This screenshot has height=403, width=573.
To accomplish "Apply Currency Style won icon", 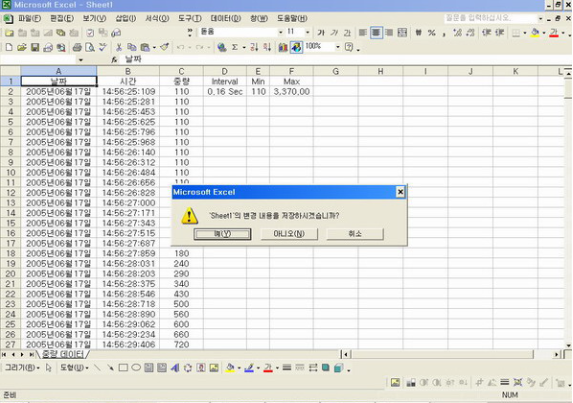I will [x=418, y=33].
